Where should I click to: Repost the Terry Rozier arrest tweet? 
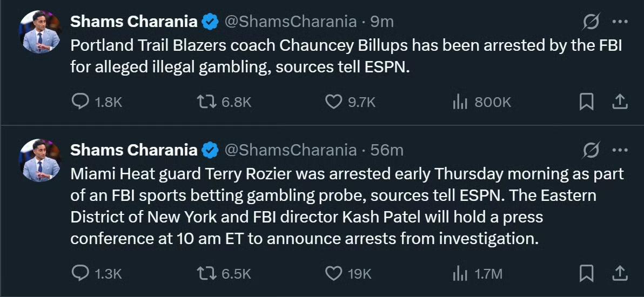[x=208, y=274]
